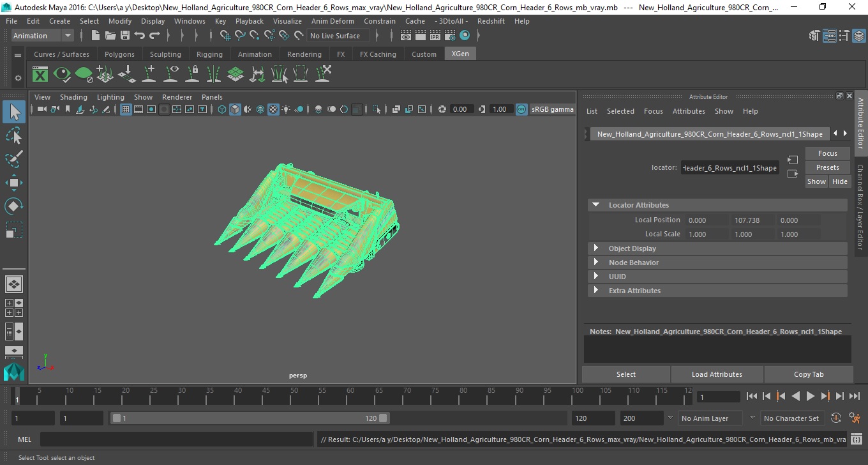This screenshot has height=465, width=868.
Task: Click save scene floppy icon
Action: (x=125, y=36)
